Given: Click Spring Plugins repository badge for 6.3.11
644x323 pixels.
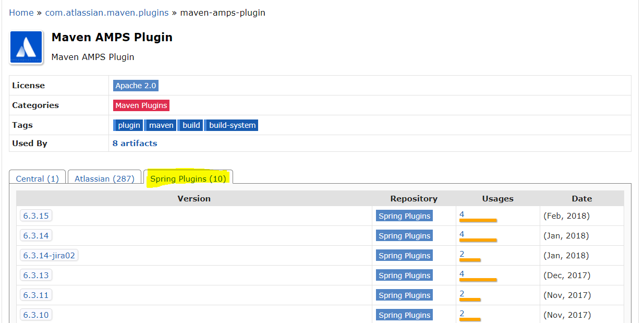Looking at the screenshot, I should [404, 295].
